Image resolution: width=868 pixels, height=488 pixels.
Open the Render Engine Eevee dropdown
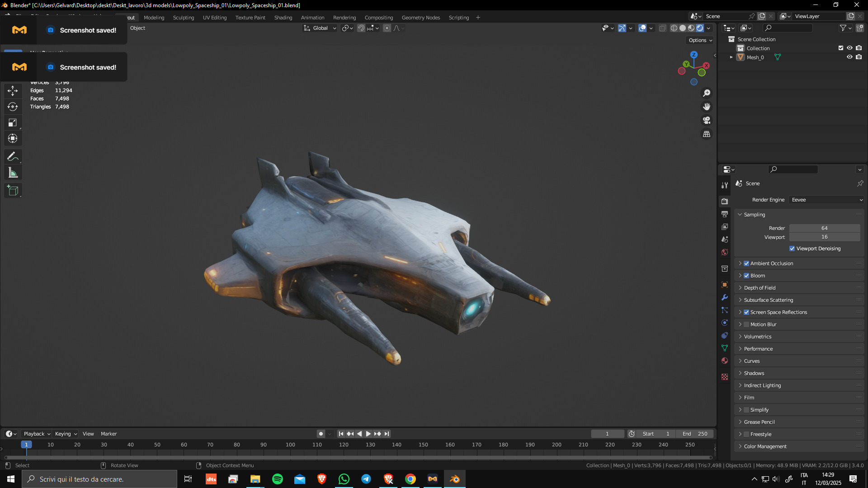(x=826, y=200)
